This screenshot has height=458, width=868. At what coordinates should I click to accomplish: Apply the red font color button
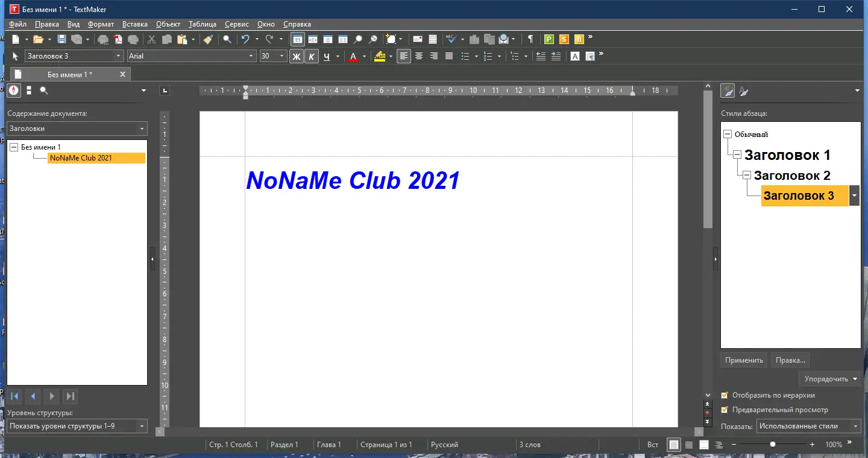pos(354,56)
